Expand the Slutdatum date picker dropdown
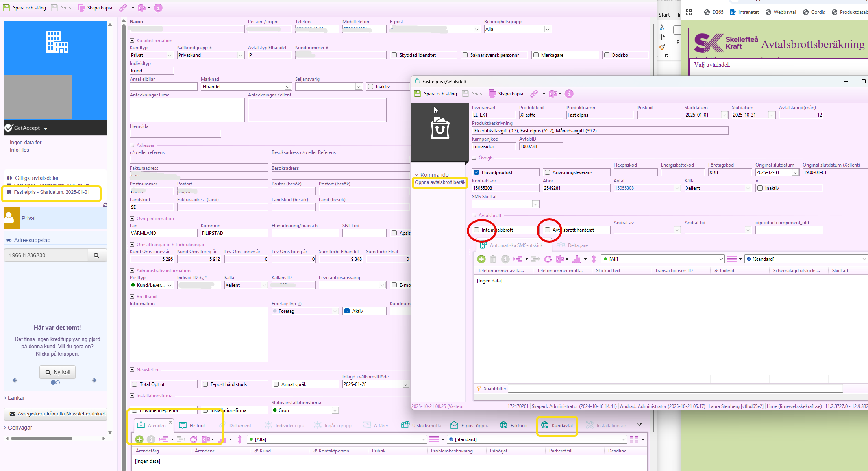The height and width of the screenshot is (471, 868). (x=772, y=115)
